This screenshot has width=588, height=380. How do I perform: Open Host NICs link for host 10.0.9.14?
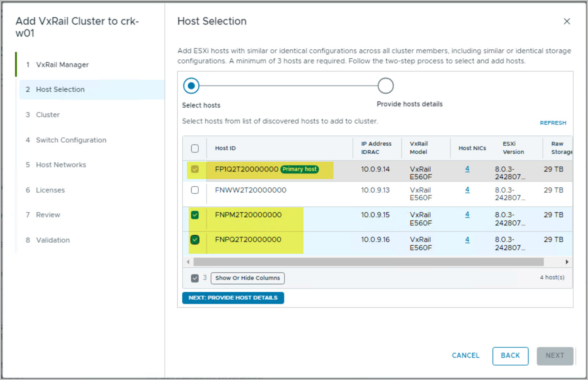467,169
